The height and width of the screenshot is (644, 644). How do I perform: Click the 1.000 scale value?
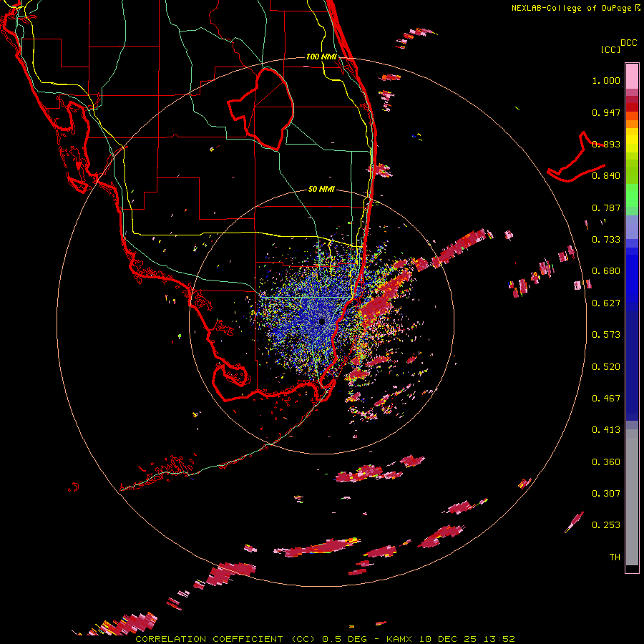(606, 80)
